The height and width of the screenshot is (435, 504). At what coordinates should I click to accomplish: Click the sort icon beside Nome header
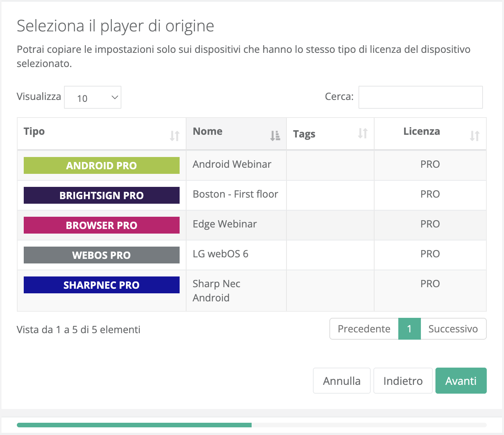tap(275, 136)
